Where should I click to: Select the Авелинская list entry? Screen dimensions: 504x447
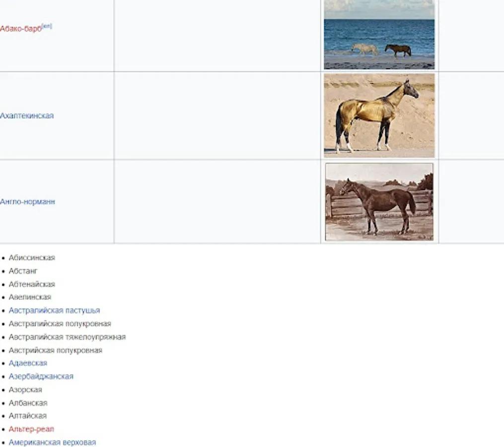click(x=30, y=297)
